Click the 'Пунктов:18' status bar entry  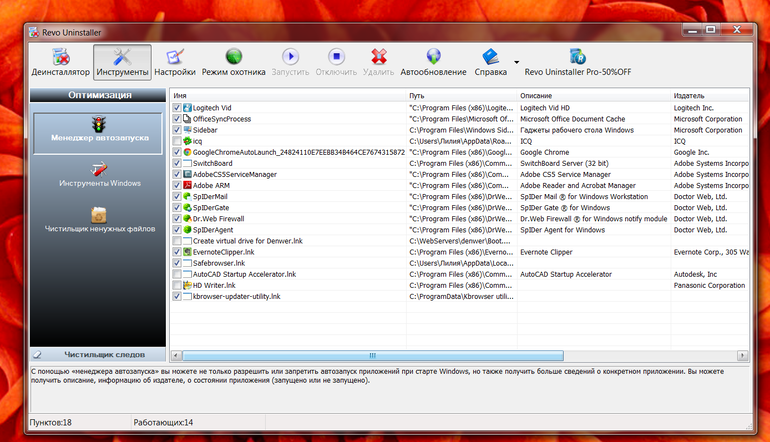(x=51, y=422)
